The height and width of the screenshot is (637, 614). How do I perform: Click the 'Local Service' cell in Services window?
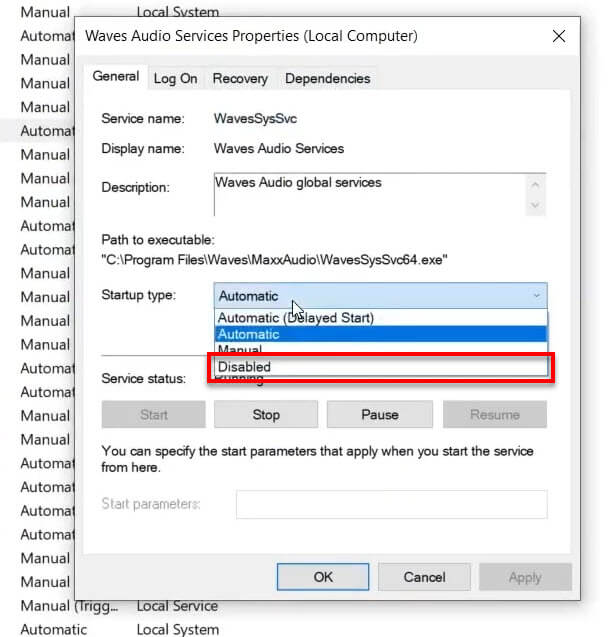[177, 606]
